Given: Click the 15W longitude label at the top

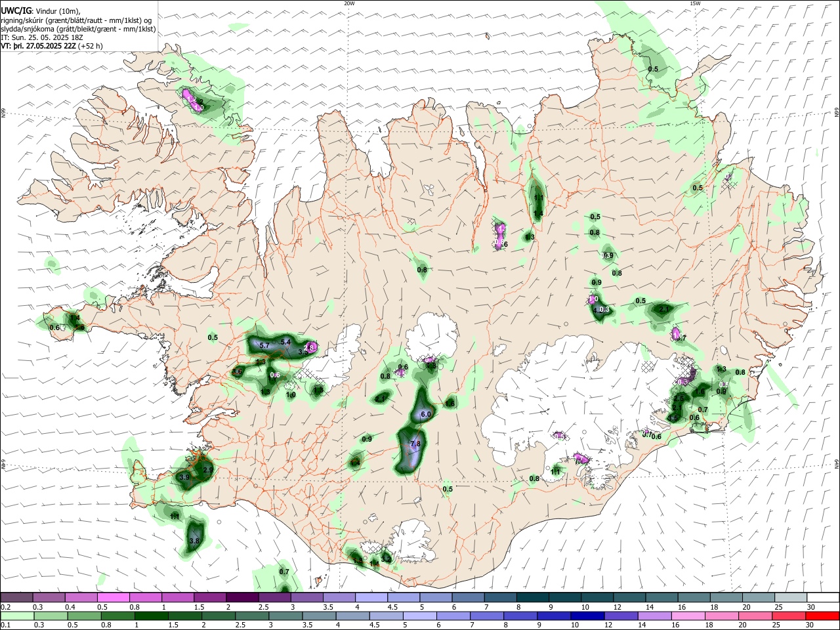Looking at the screenshot, I should coord(695,3).
